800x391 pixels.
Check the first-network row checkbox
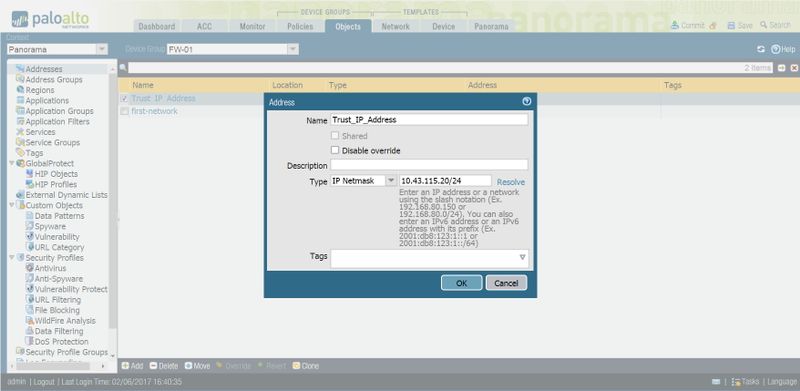(124, 111)
